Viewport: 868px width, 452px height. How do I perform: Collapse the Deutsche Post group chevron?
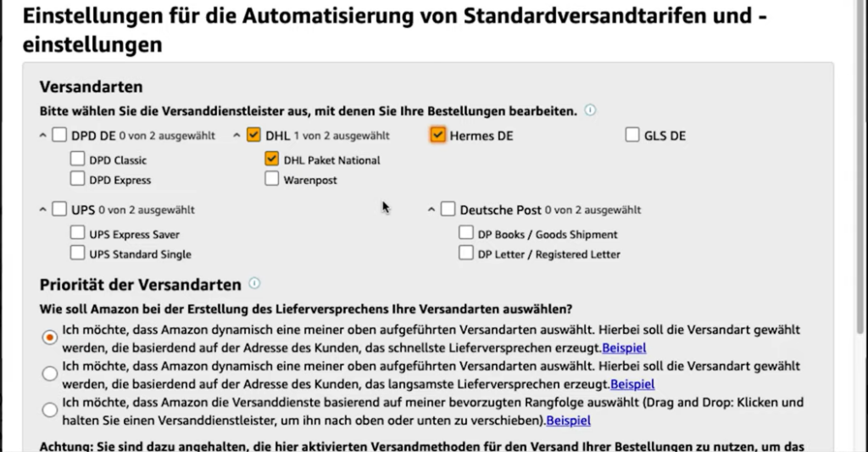(x=431, y=209)
